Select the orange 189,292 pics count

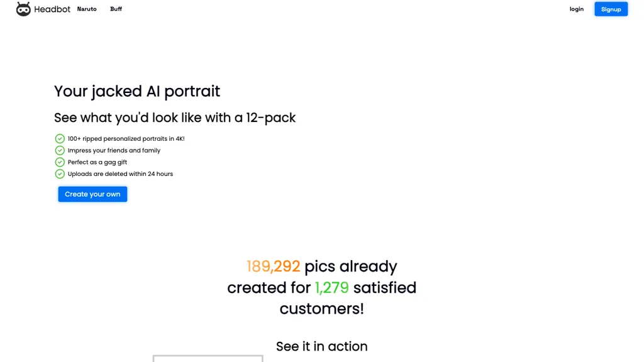tap(273, 266)
